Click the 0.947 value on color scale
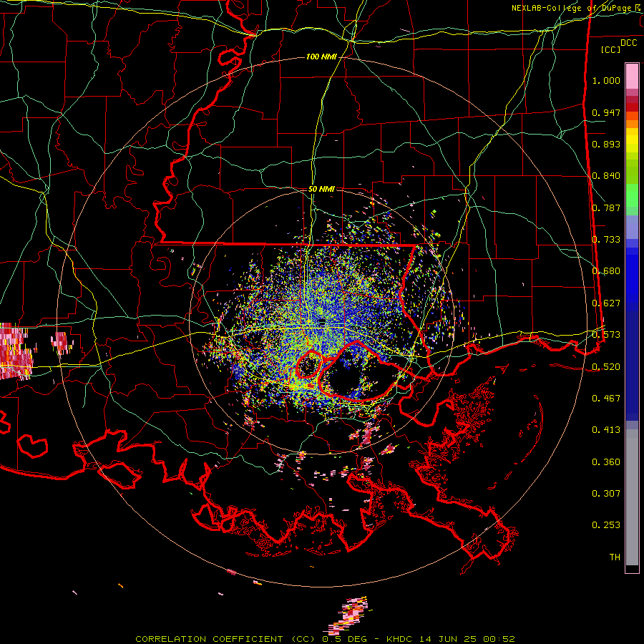Image resolution: width=644 pixels, height=644 pixels. coord(606,112)
